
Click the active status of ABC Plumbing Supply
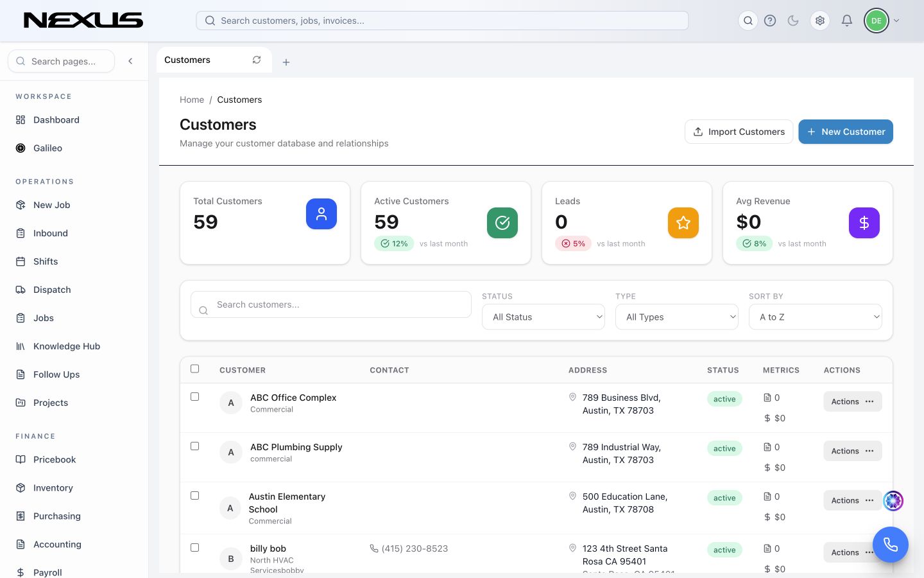724,448
